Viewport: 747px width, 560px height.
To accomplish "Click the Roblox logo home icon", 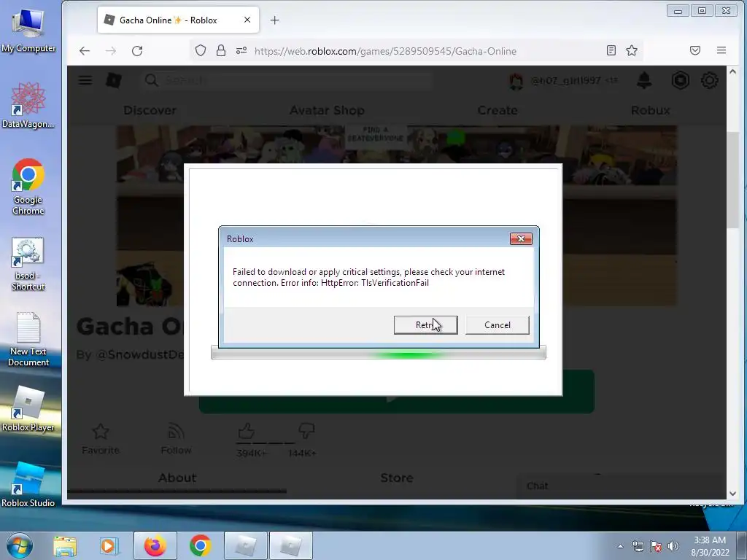I will (113, 80).
